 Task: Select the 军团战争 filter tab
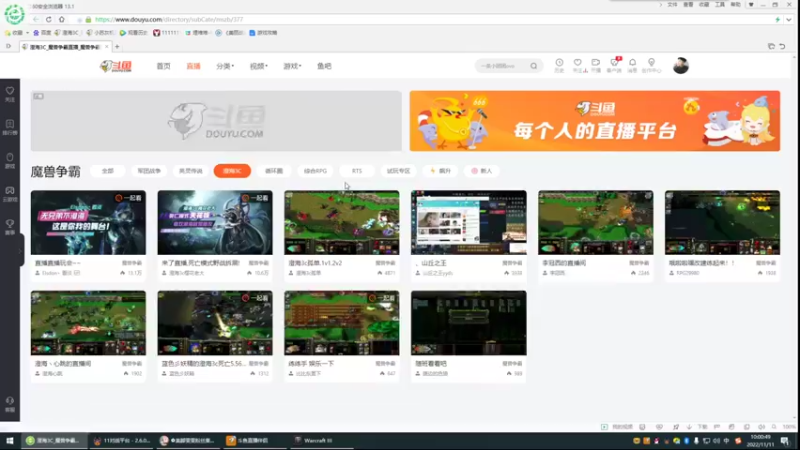point(149,171)
